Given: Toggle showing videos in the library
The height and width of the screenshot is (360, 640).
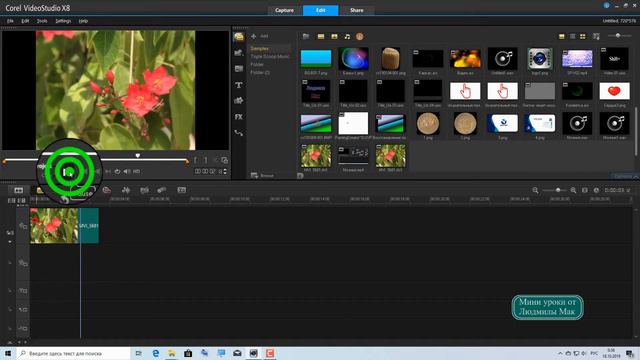Looking at the screenshot, I should click(321, 36).
